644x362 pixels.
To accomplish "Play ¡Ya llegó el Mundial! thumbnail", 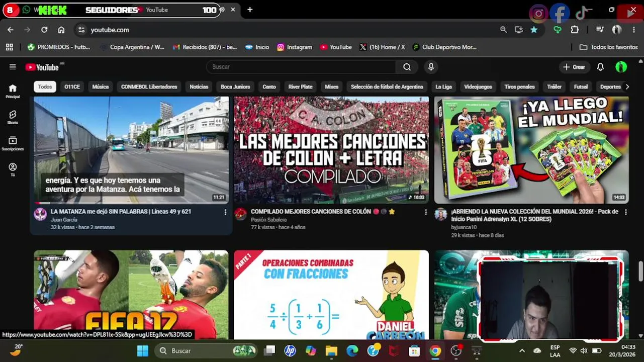I will (531, 150).
